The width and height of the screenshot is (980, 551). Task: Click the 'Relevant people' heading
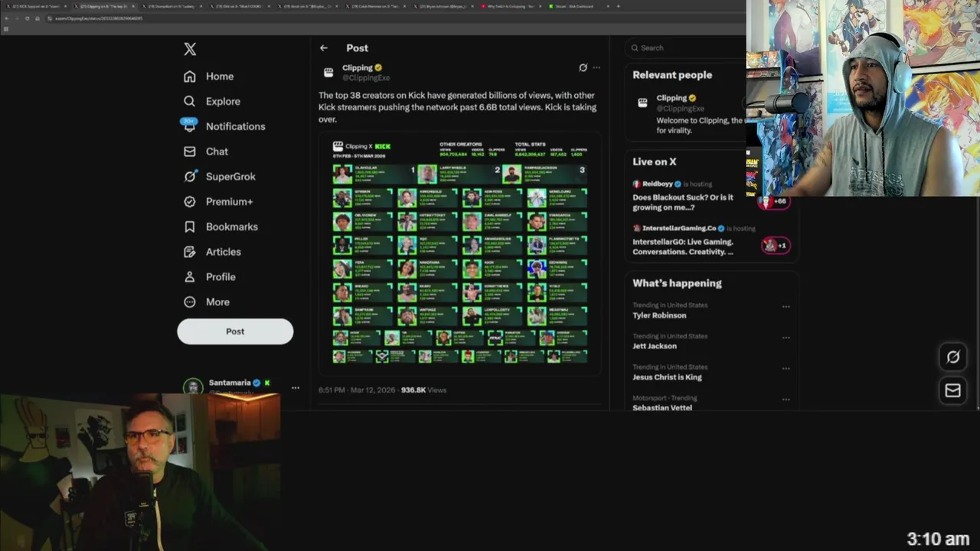click(672, 75)
